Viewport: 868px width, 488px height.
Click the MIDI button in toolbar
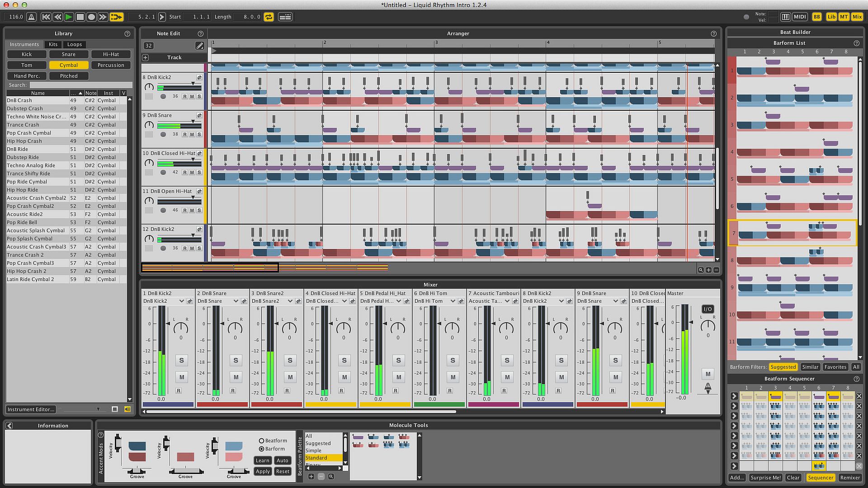(x=800, y=17)
